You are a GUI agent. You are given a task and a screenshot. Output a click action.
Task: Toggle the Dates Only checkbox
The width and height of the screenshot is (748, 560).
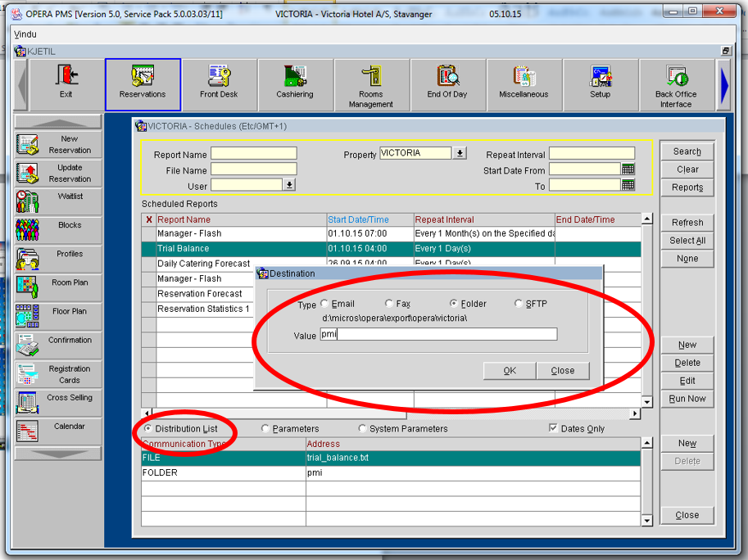tap(553, 428)
